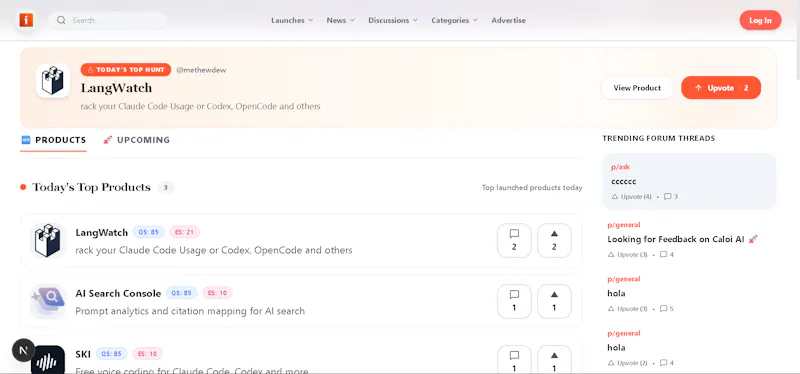
Task: Click SKI QS: 85 badge
Action: click(x=112, y=354)
